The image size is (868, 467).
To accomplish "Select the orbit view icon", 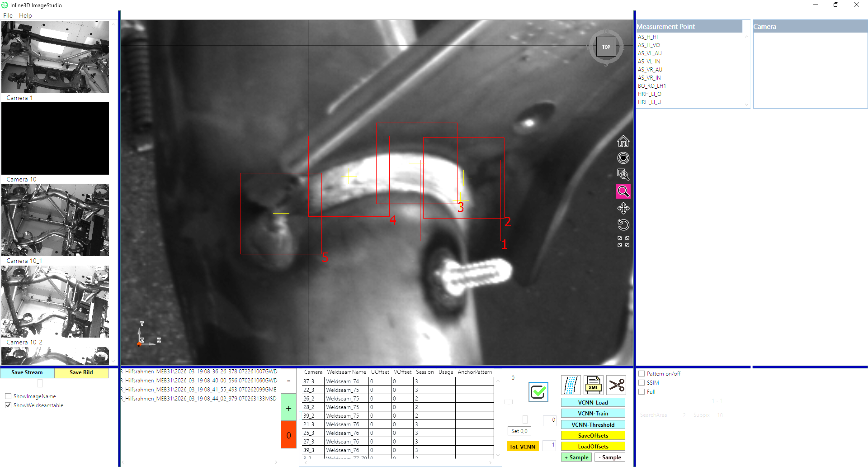I will [x=623, y=158].
